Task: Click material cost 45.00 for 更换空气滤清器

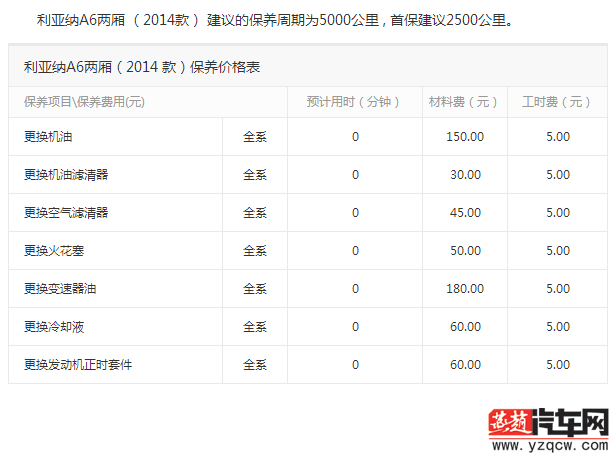Action: [465, 213]
